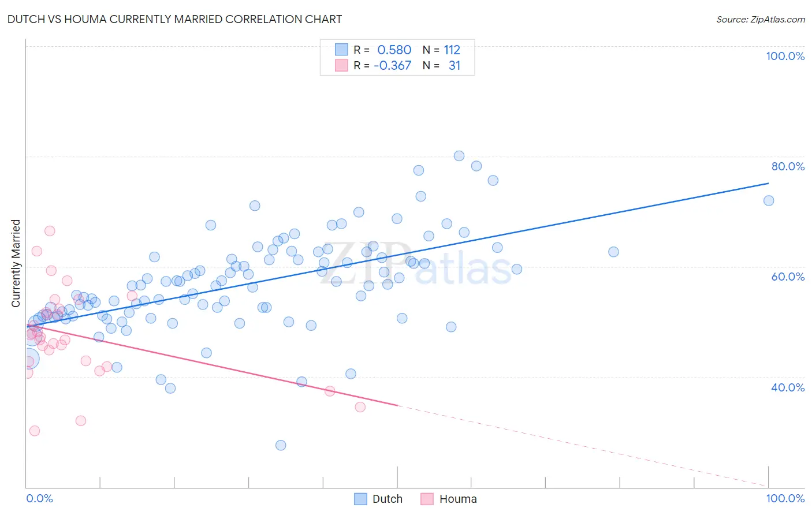Click the 0.0% x-axis label

39,498
